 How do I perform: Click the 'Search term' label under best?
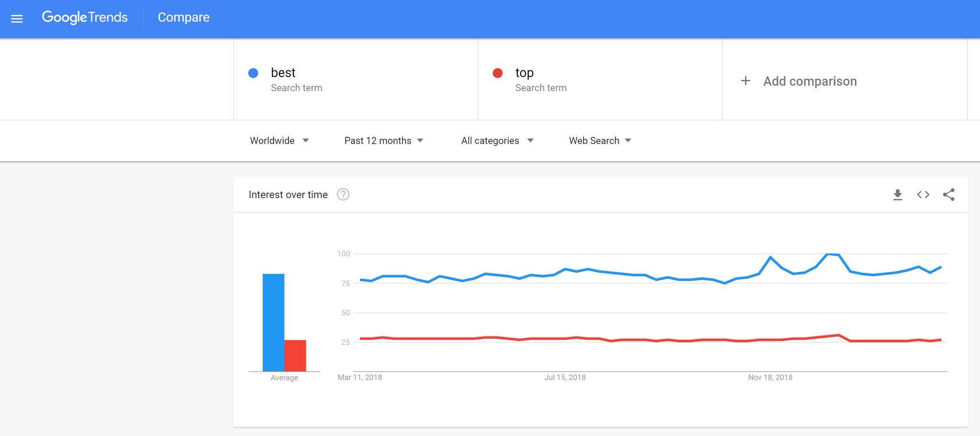click(x=297, y=88)
